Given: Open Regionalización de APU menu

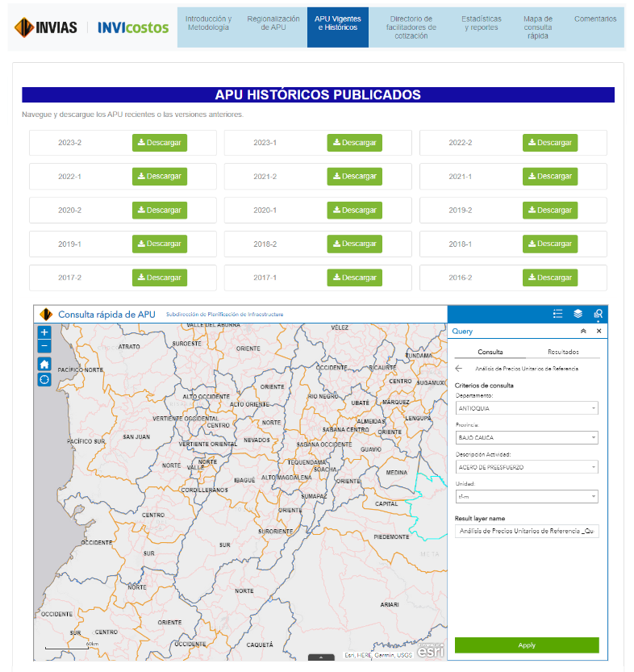Looking at the screenshot, I should [x=273, y=23].
